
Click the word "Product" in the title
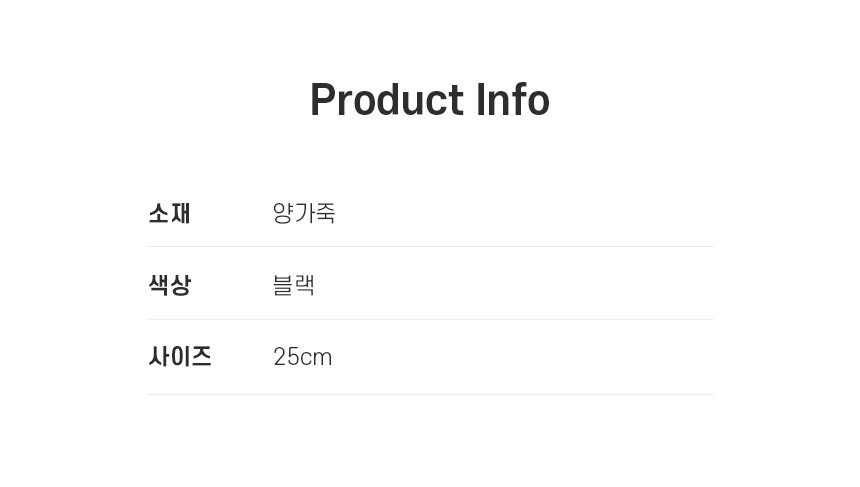point(387,100)
